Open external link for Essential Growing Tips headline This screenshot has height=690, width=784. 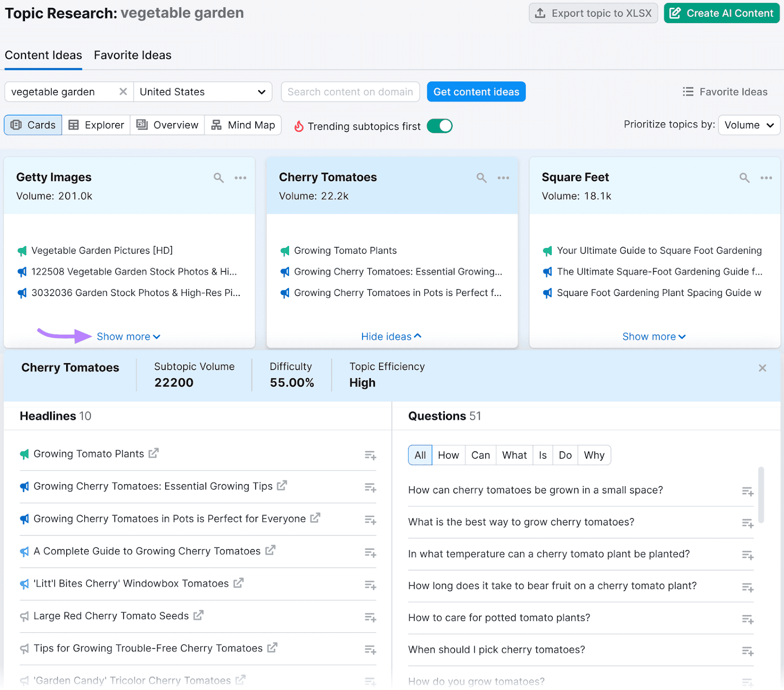click(282, 486)
